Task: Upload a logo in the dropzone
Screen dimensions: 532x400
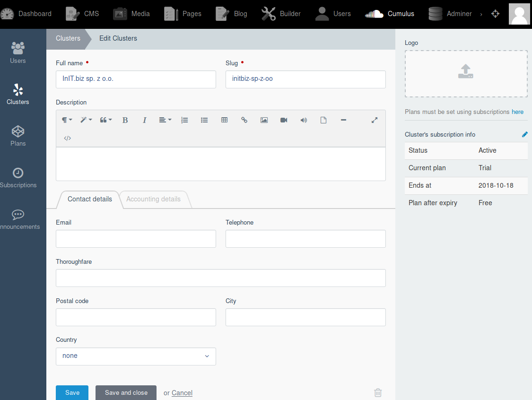Action: coord(466,74)
